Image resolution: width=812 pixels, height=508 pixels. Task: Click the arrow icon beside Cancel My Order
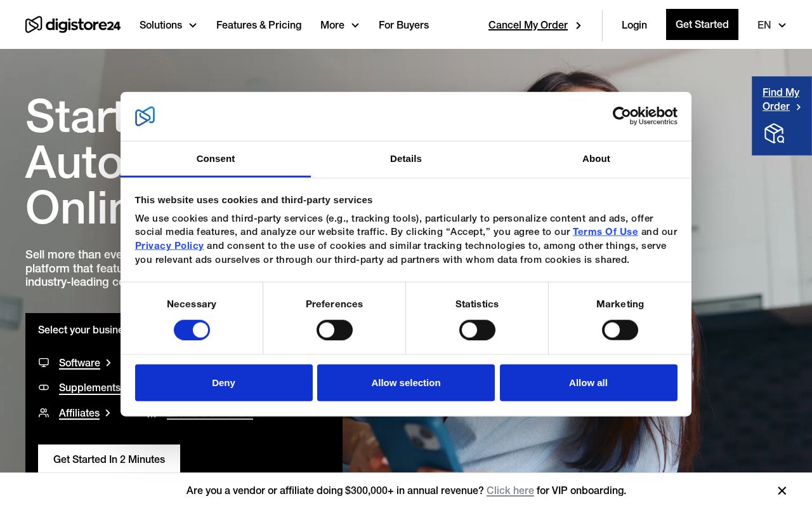click(578, 25)
